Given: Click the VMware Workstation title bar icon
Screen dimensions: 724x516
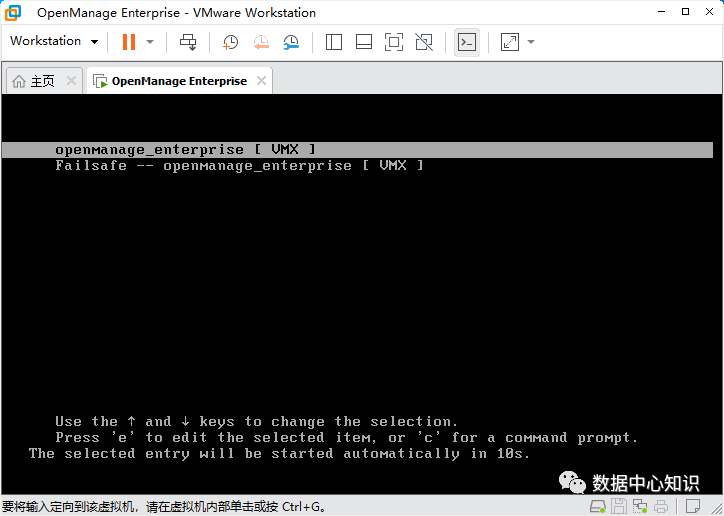Looking at the screenshot, I should [x=12, y=12].
